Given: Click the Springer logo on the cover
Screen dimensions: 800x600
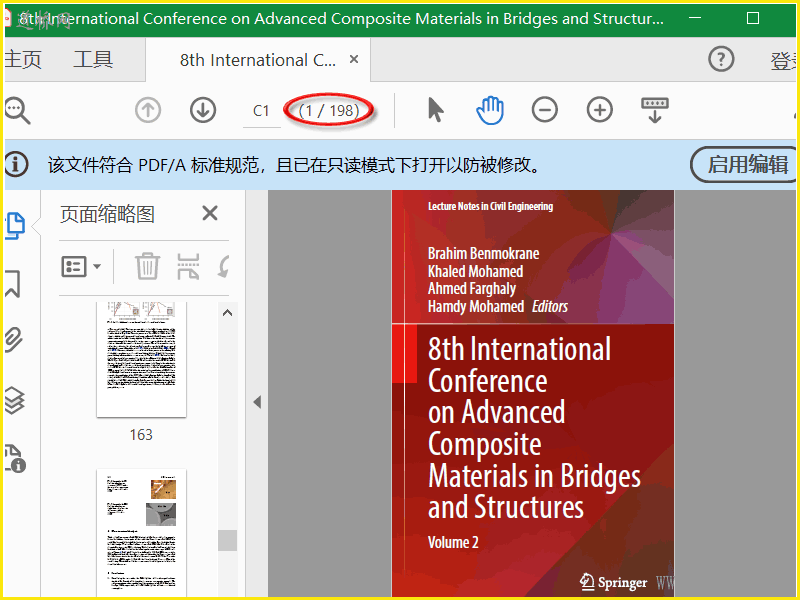Looking at the screenshot, I should point(613,582).
